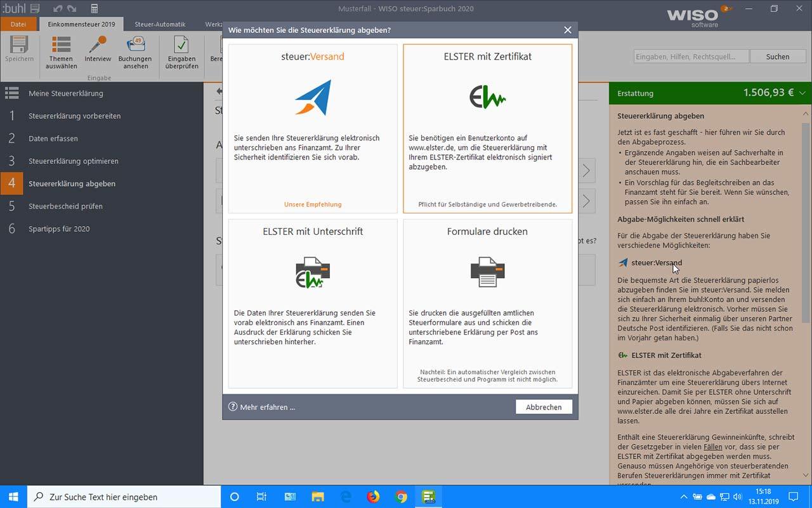Focus the Eingaben, Hilfen search field

(x=691, y=57)
